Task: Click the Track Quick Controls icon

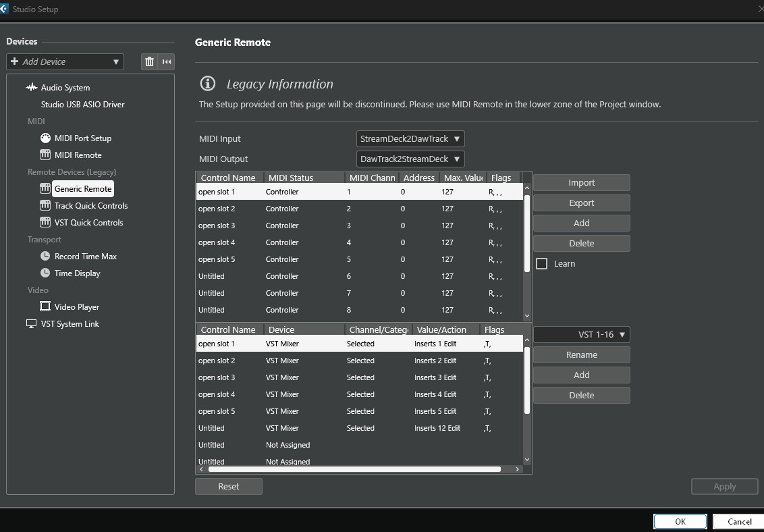Action: (45, 206)
